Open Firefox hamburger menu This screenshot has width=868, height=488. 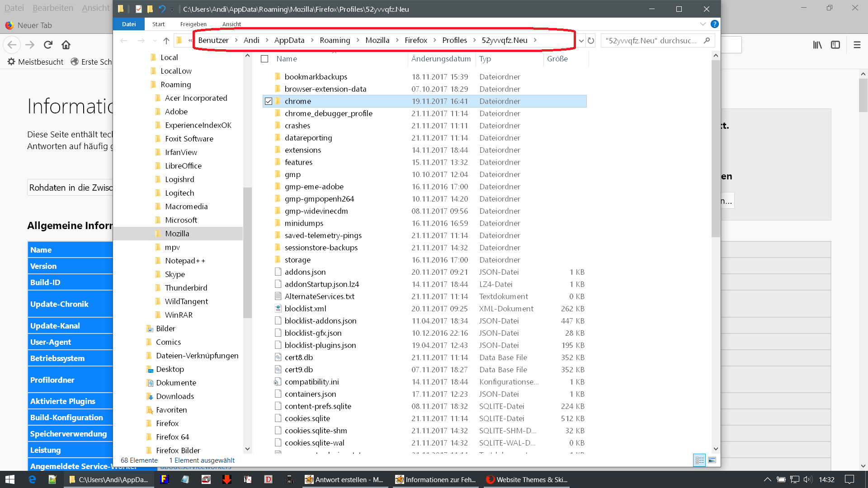pos(857,45)
